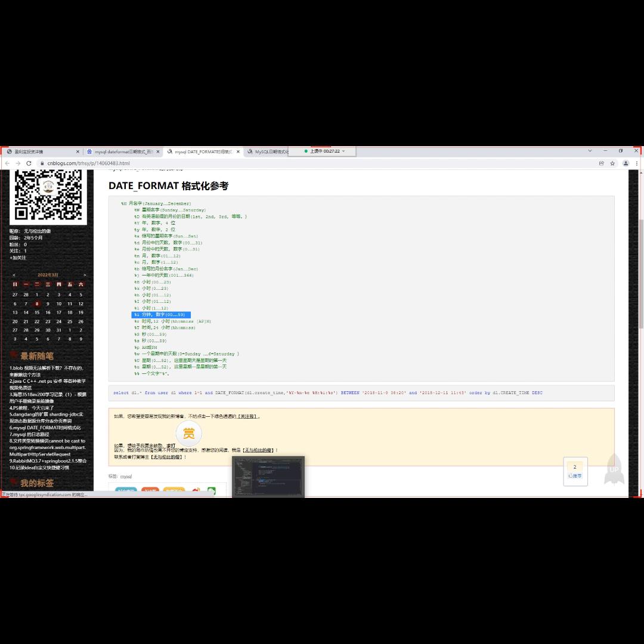Click the 【关注我】 link in yellow box

coord(249,416)
